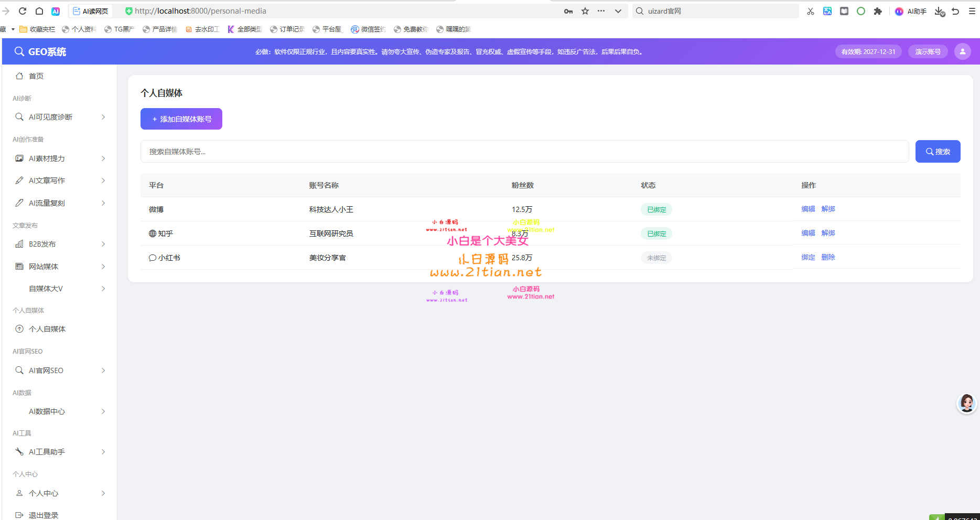The width and height of the screenshot is (980, 520).
Task: Open the 全部类型 bookmark
Action: click(x=244, y=29)
